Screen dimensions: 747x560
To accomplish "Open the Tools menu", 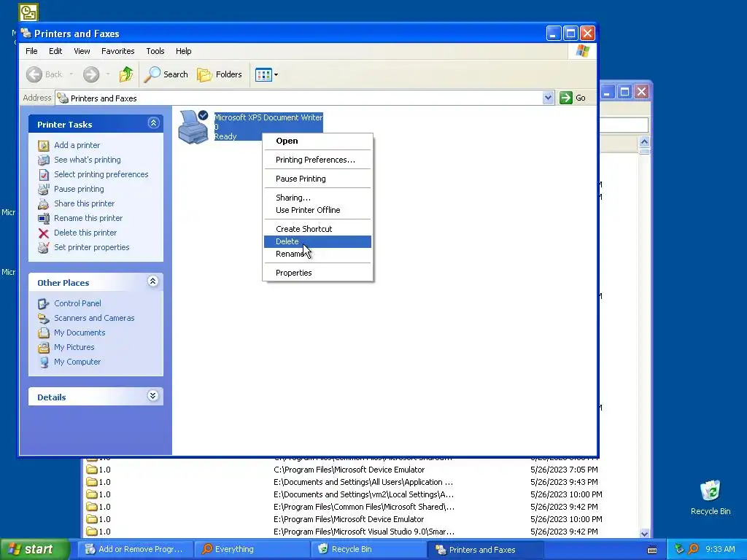I will tap(155, 51).
